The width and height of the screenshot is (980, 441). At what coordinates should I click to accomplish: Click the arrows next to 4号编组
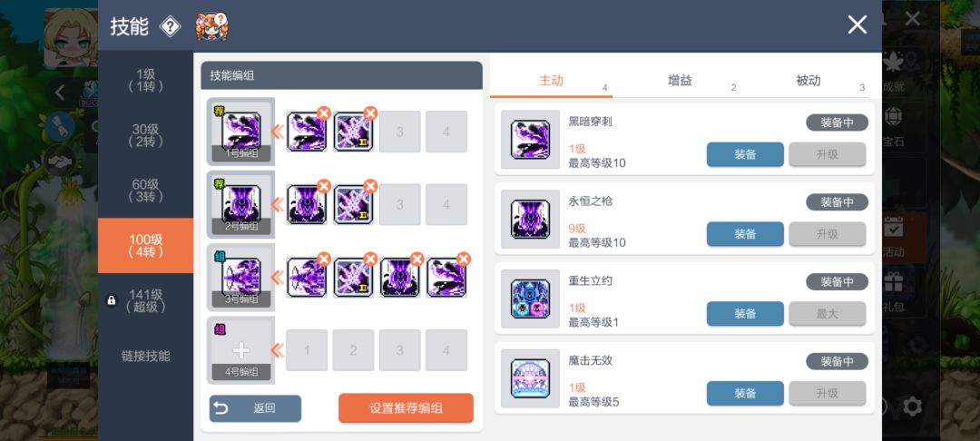pyautogui.click(x=276, y=350)
